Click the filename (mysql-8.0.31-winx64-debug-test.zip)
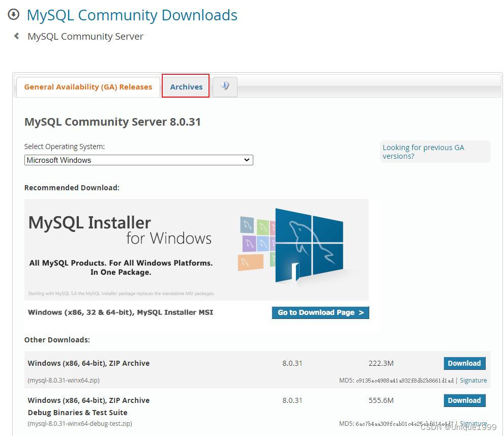Image resolution: width=504 pixels, height=436 pixels. click(x=80, y=423)
